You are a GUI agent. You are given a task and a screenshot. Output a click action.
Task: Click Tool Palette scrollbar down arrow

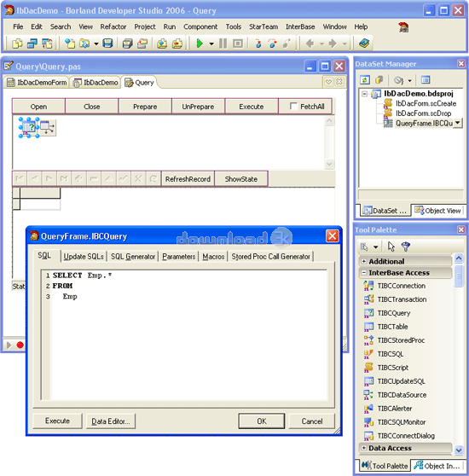pos(459,450)
